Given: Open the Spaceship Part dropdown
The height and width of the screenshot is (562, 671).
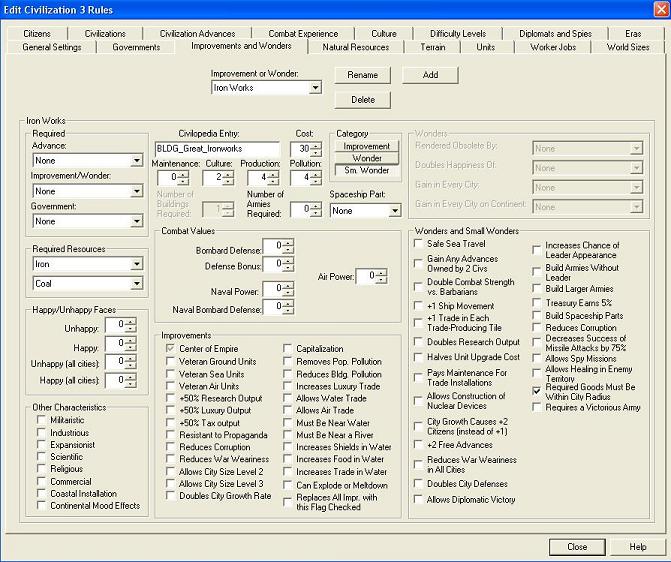Looking at the screenshot, I should (x=397, y=211).
